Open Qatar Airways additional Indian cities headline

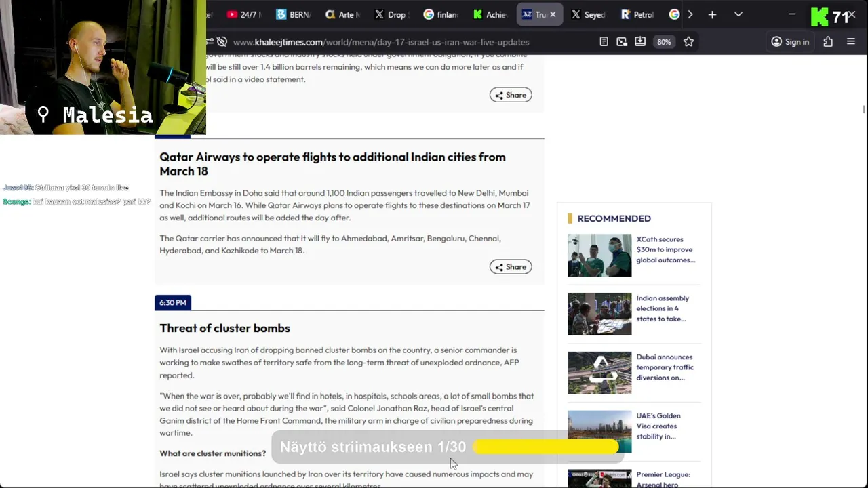point(332,164)
